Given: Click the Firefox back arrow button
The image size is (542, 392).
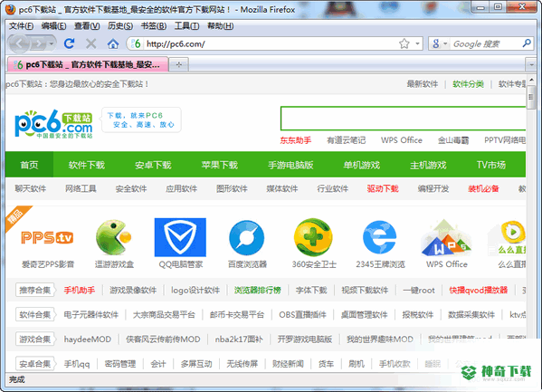Looking at the screenshot, I should click(x=20, y=44).
